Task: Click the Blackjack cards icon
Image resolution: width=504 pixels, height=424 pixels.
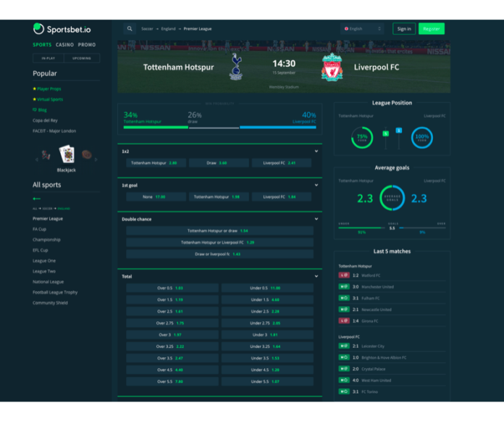Action: pos(67,154)
